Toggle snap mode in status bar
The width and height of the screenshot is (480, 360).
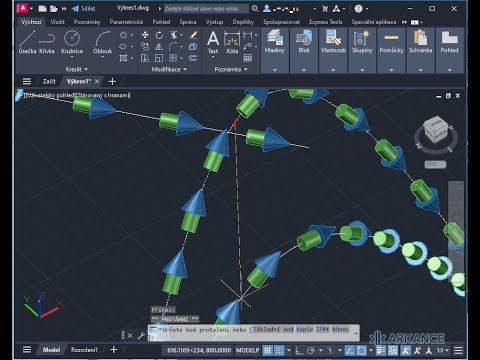(x=279, y=350)
